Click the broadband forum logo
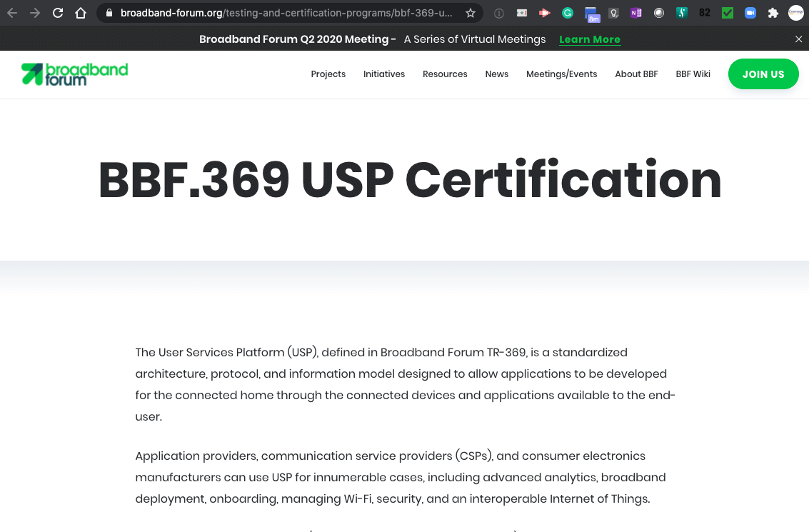 click(x=74, y=74)
